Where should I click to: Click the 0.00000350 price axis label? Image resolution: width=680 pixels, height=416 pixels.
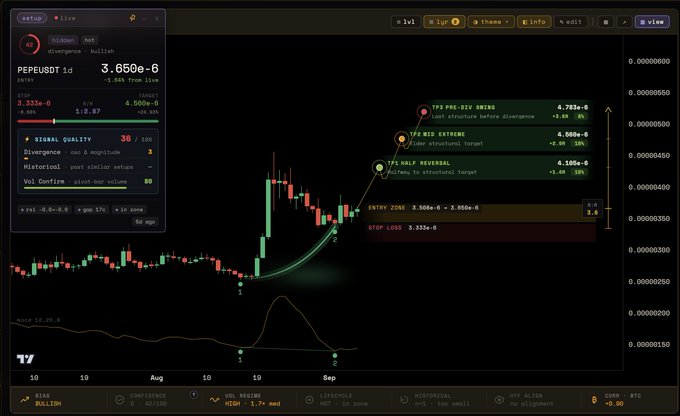(x=649, y=219)
